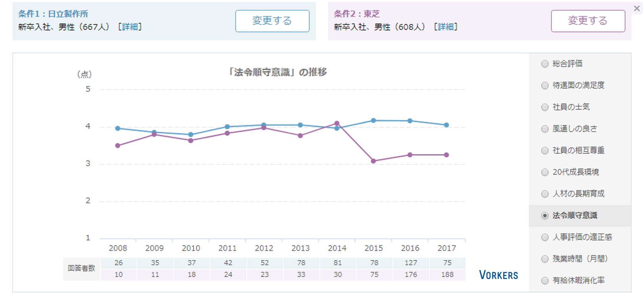Choose 有給休暇消化率 radio button
This screenshot has height=293, width=644.
[x=545, y=281]
